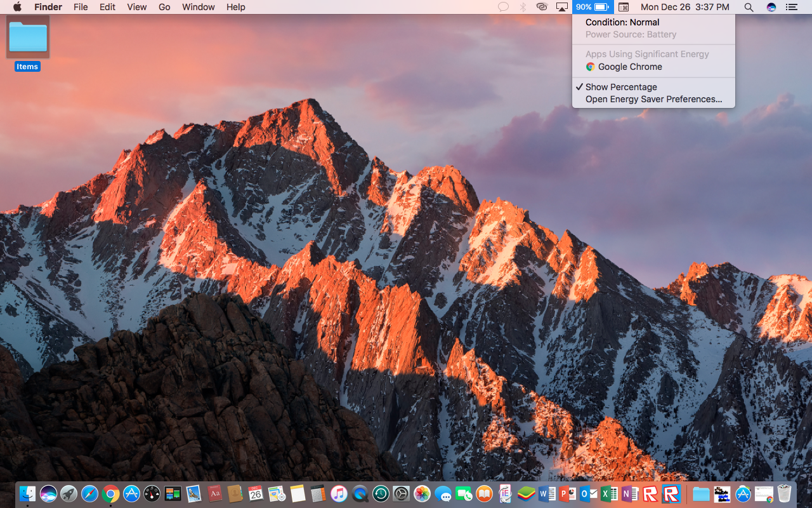
Task: Open the Photos app in the Dock
Action: [422, 493]
